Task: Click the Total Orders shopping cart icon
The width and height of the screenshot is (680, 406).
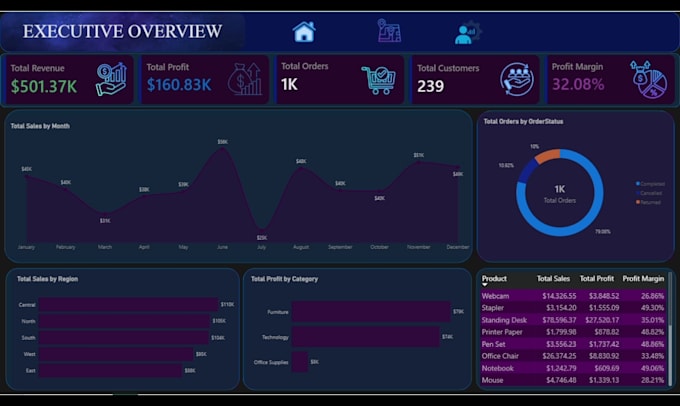Action: (379, 80)
